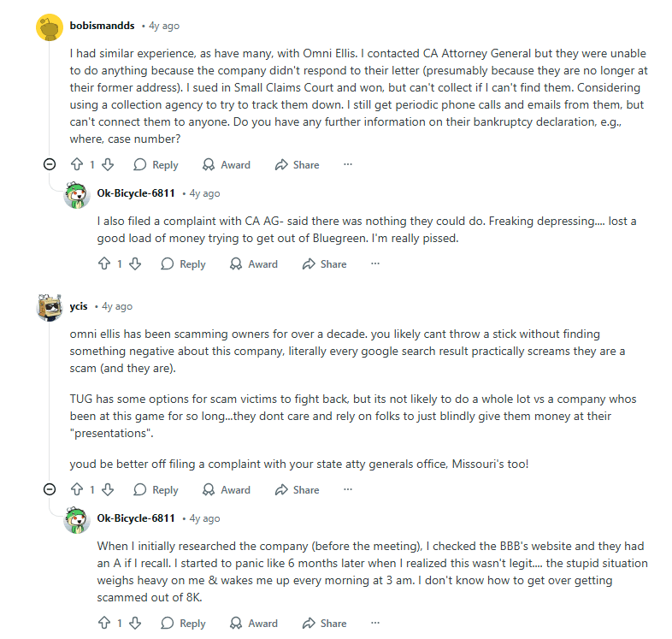Reply to the ycis comment
The width and height of the screenshot is (672, 639).
point(156,490)
